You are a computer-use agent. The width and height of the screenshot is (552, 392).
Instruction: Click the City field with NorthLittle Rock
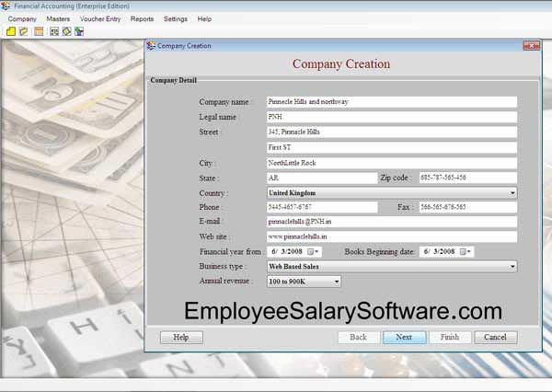(x=392, y=163)
